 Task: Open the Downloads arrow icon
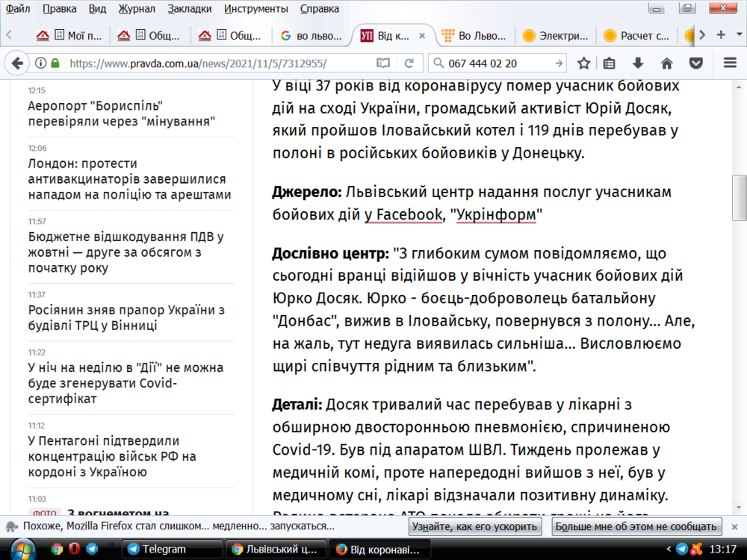tap(637, 63)
